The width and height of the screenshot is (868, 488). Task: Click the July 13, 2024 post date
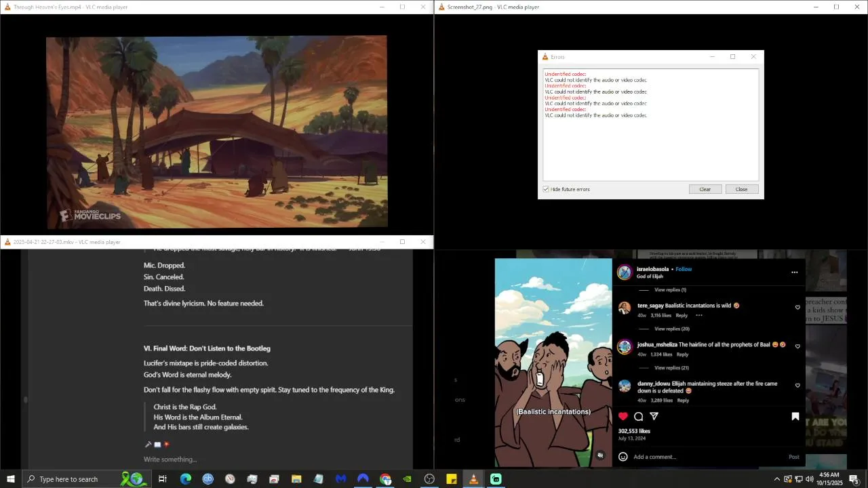click(x=631, y=439)
